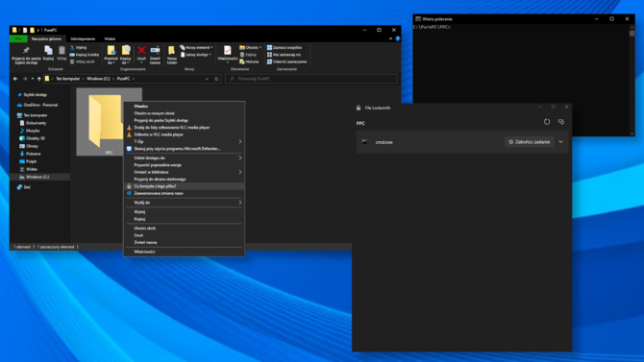Click Historia in the ribbon

pos(249,61)
